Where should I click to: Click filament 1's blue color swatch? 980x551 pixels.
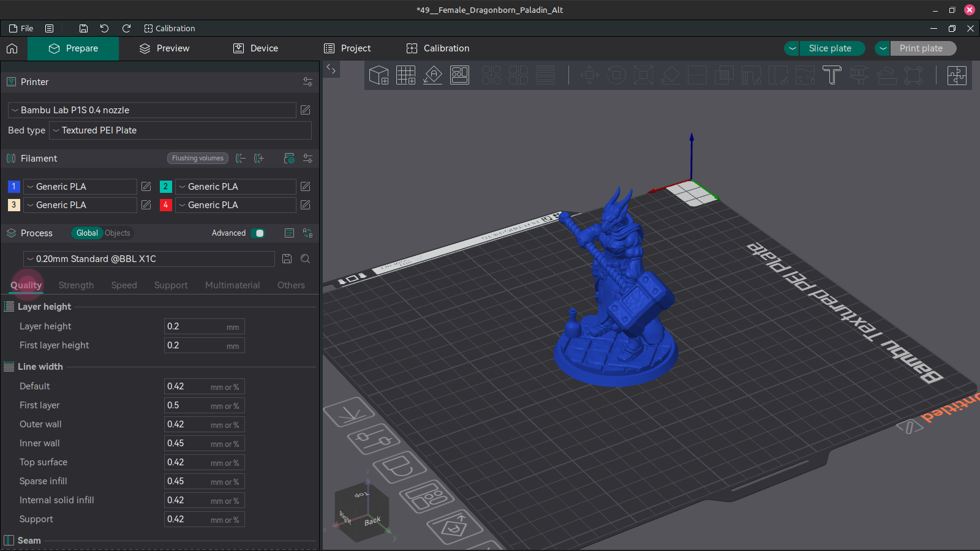tap(13, 187)
